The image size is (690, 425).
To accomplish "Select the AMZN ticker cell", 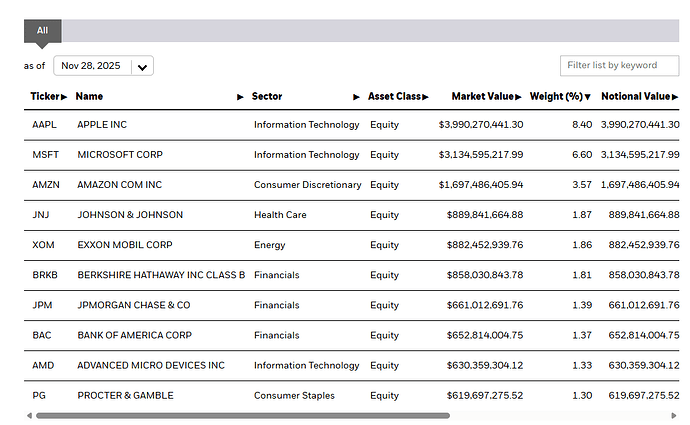I will coord(44,185).
